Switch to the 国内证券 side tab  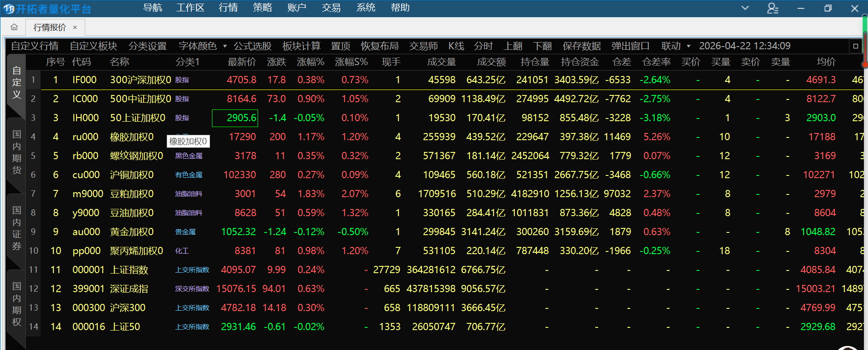(x=17, y=228)
